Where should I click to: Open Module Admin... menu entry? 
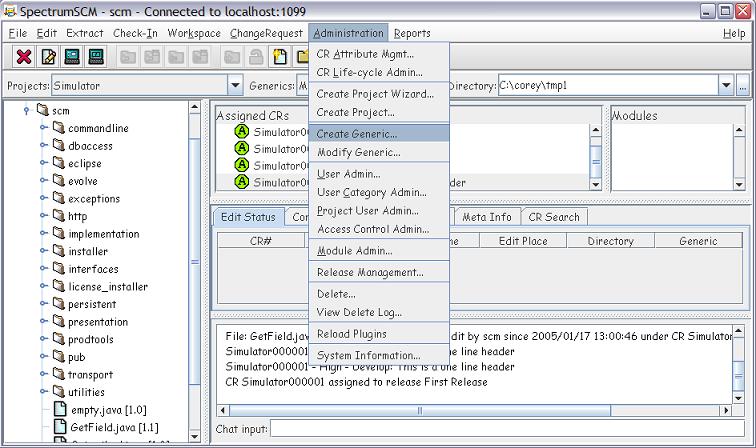click(379, 251)
